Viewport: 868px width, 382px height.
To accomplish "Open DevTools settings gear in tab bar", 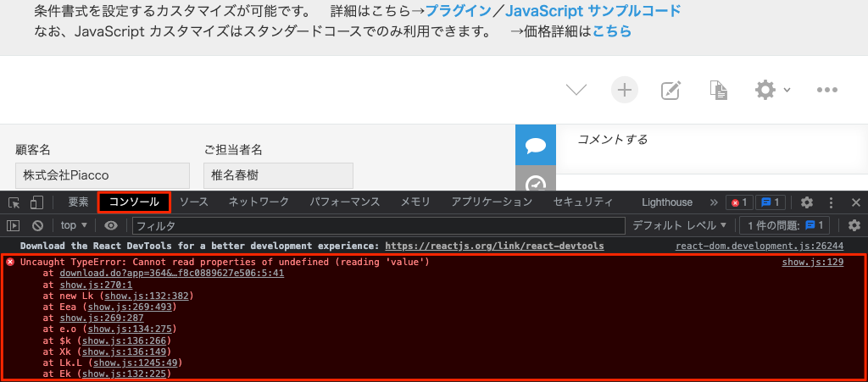I will pos(807,202).
